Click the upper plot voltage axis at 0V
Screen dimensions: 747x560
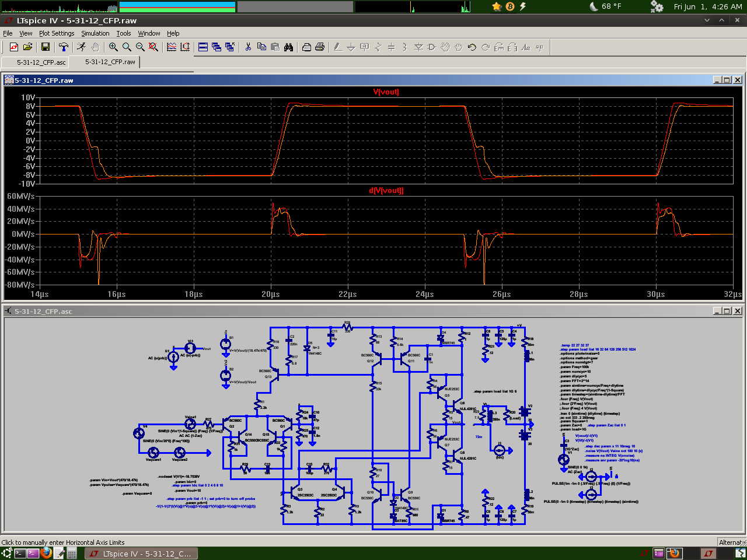click(30, 141)
